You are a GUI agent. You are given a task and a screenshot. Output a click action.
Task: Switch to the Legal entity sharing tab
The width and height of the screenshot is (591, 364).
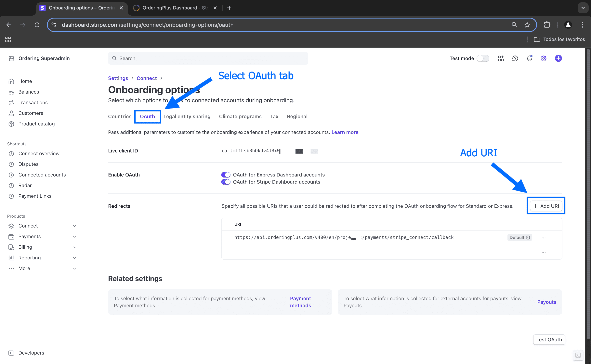click(x=187, y=116)
